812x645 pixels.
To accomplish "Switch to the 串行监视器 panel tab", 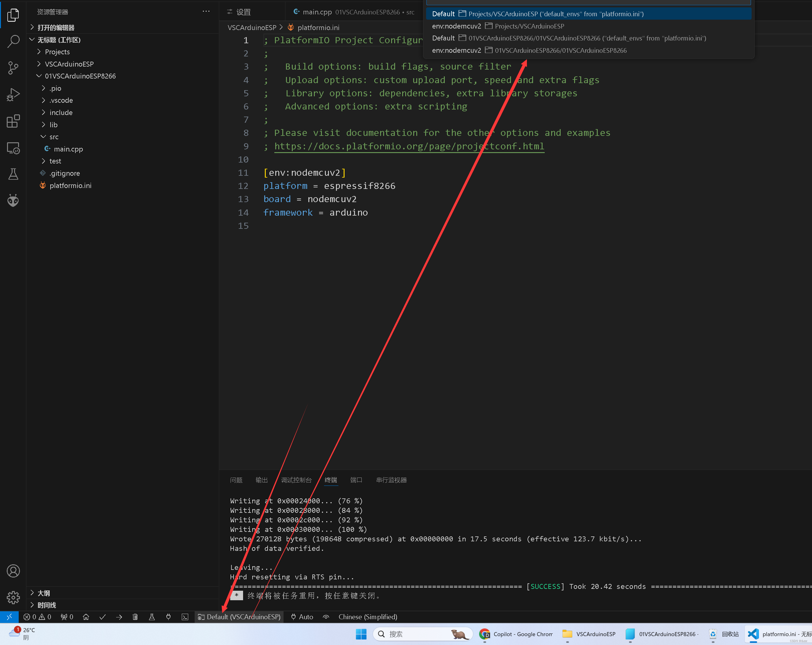I will pos(391,480).
